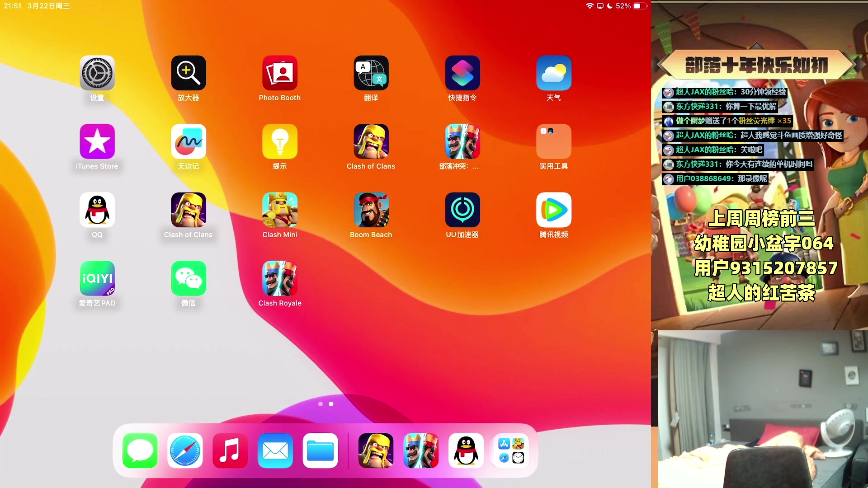Click chat message '那录像呢' from 用户038868649

752,178
